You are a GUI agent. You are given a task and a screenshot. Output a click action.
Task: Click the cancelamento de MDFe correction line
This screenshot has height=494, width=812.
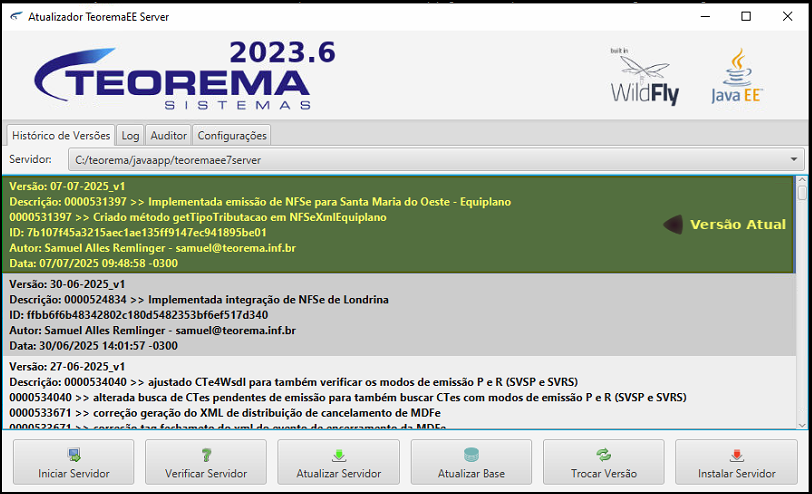click(225, 413)
